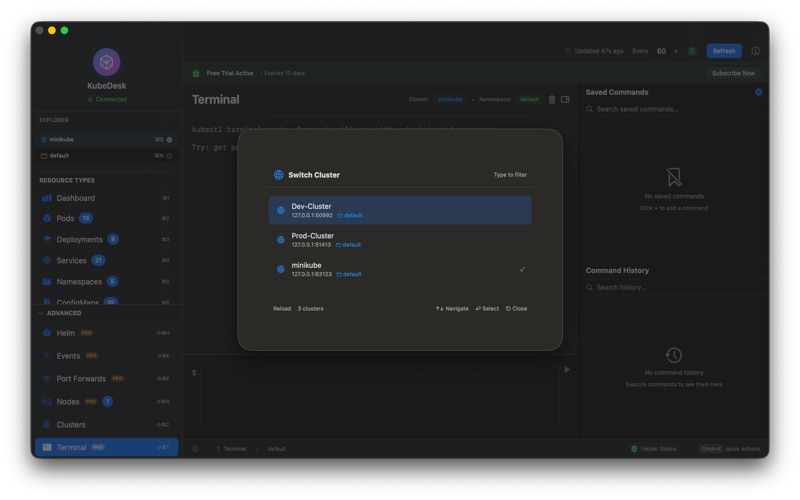Click the green checkmark on the minikube row
This screenshot has height=500, width=800.
coord(522,269)
